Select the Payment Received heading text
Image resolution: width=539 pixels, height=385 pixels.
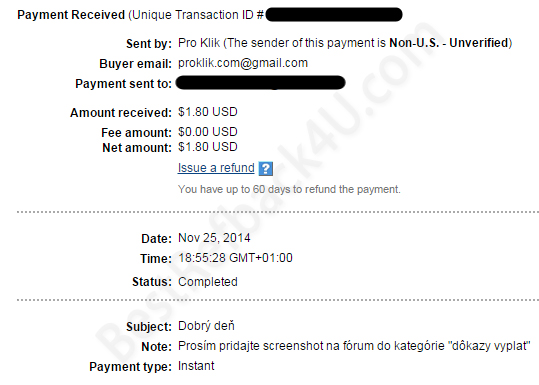pyautogui.click(x=71, y=15)
